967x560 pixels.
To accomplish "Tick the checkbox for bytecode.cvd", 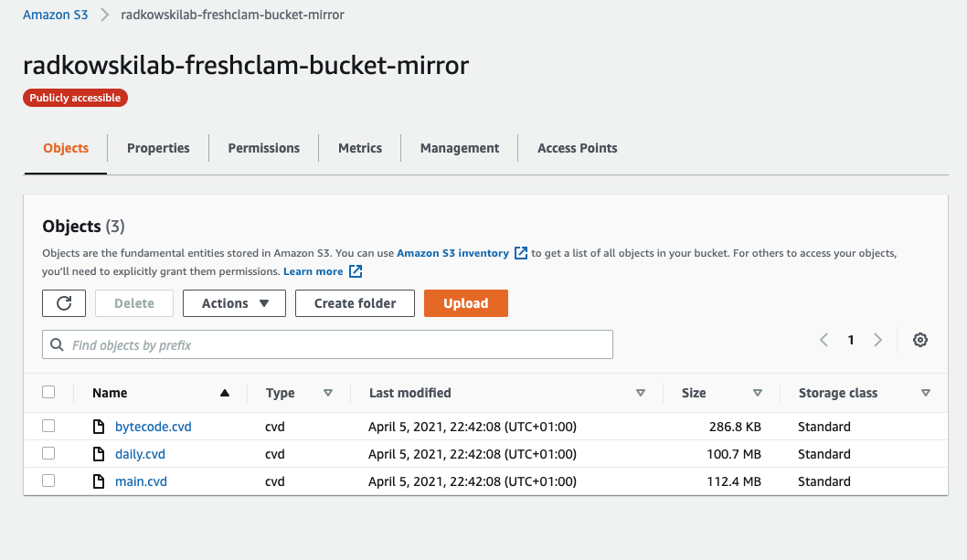I will (48, 427).
